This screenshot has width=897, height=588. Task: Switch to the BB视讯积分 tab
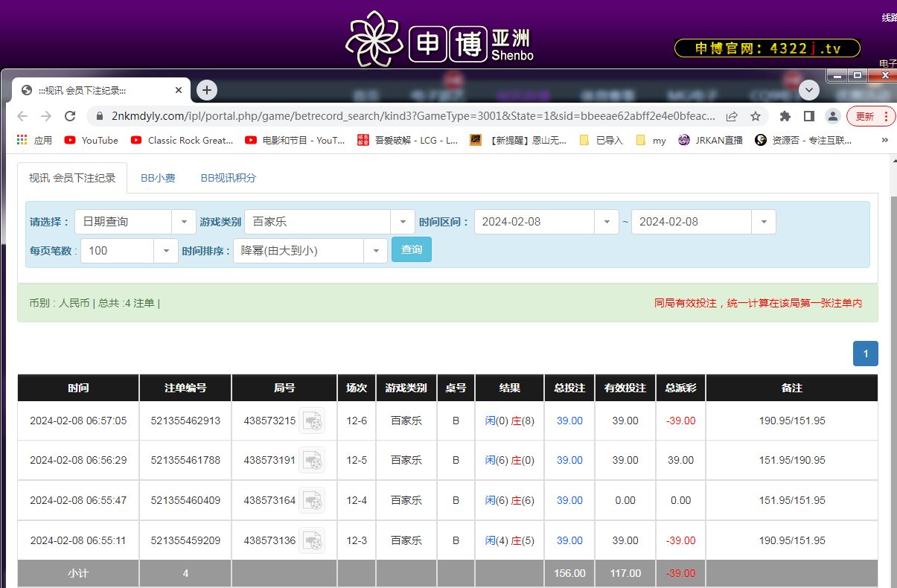pyautogui.click(x=228, y=178)
